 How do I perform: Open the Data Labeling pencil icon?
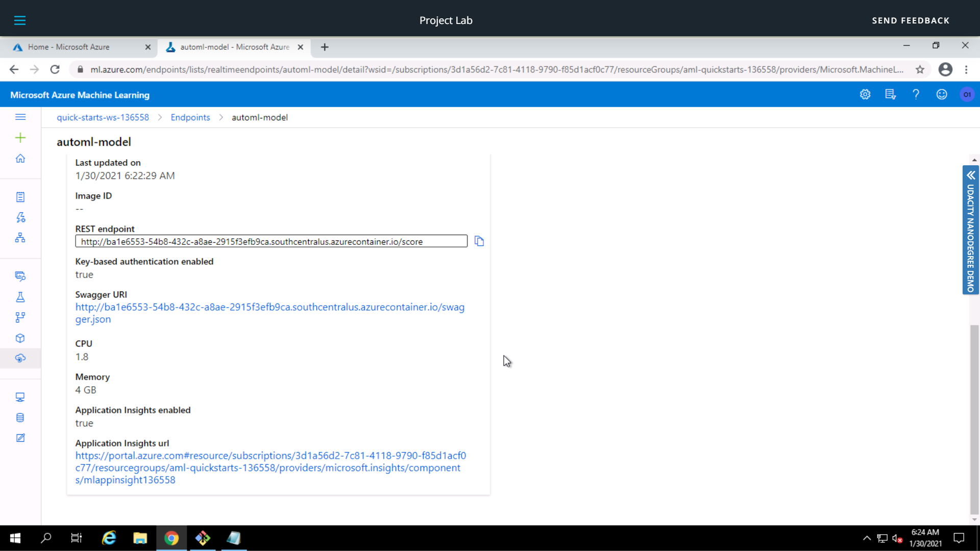[x=20, y=438]
